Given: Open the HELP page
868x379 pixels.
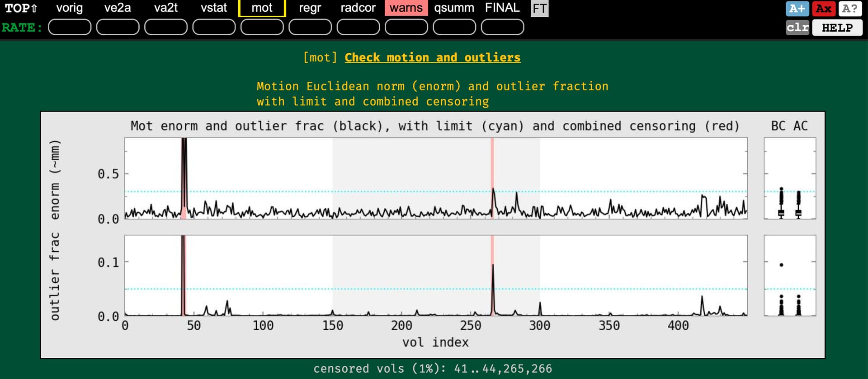Looking at the screenshot, I should click(x=837, y=28).
